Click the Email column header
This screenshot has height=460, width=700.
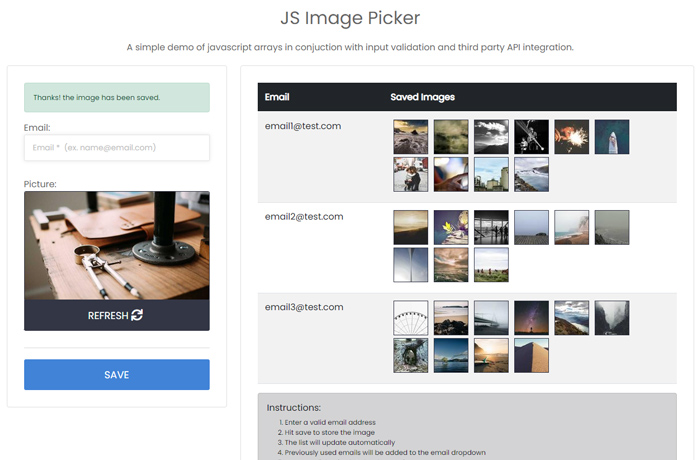click(x=277, y=97)
